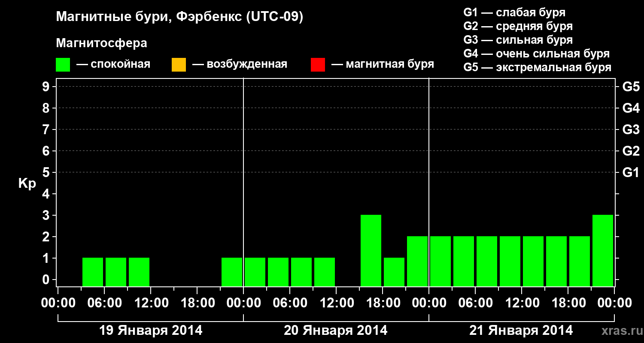Click the '00:00' label starting 19 January

[58, 303]
